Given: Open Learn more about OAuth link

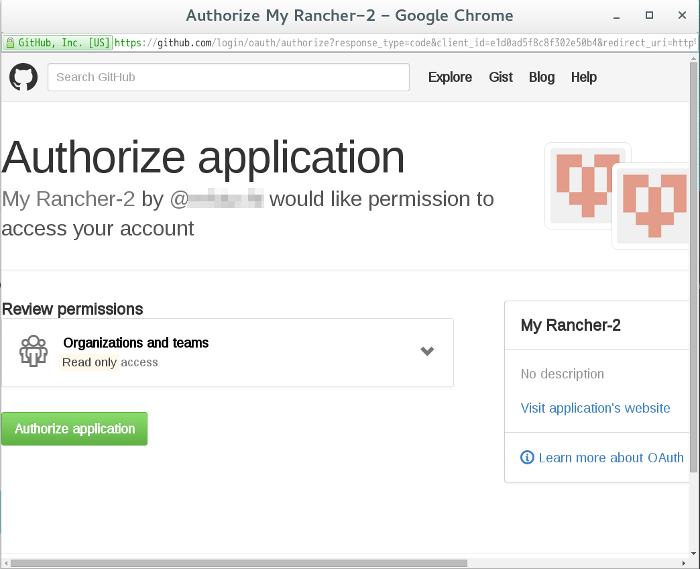Looking at the screenshot, I should tap(611, 457).
